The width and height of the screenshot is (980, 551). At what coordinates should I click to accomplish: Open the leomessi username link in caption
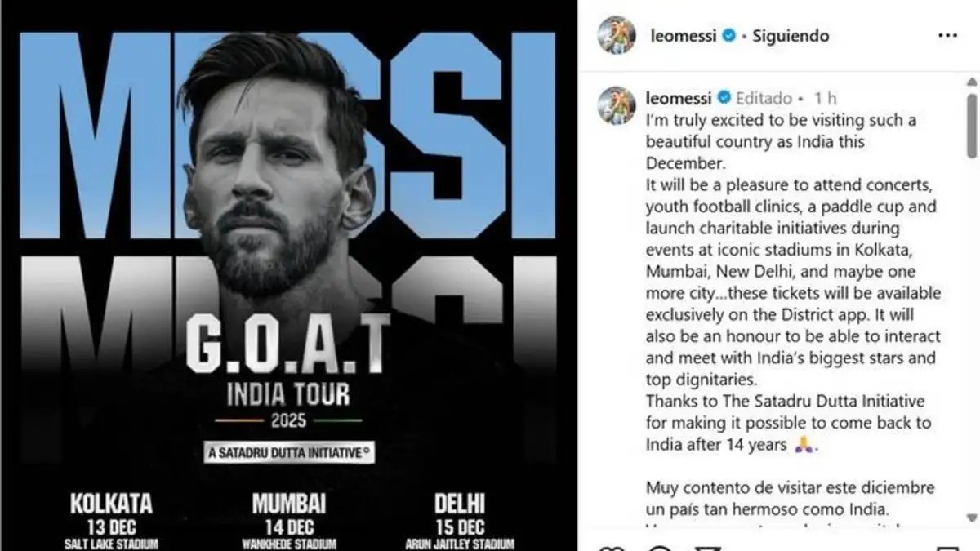click(679, 98)
